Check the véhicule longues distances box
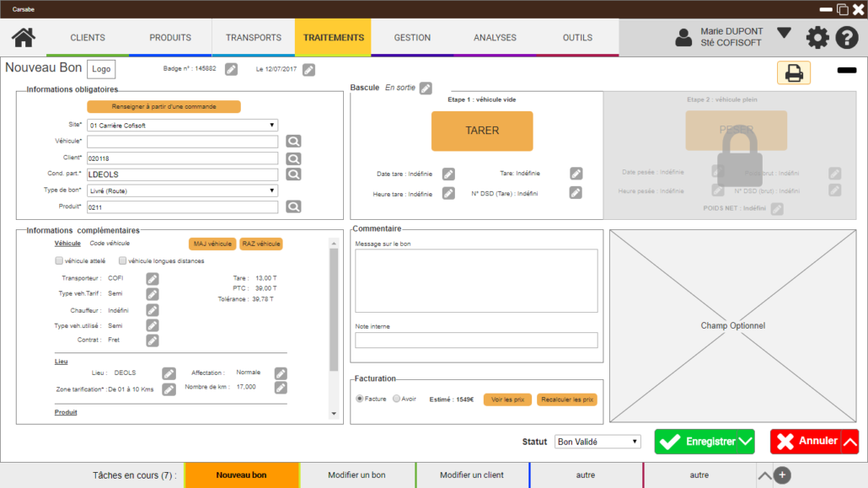This screenshot has height=488, width=868. point(123,261)
